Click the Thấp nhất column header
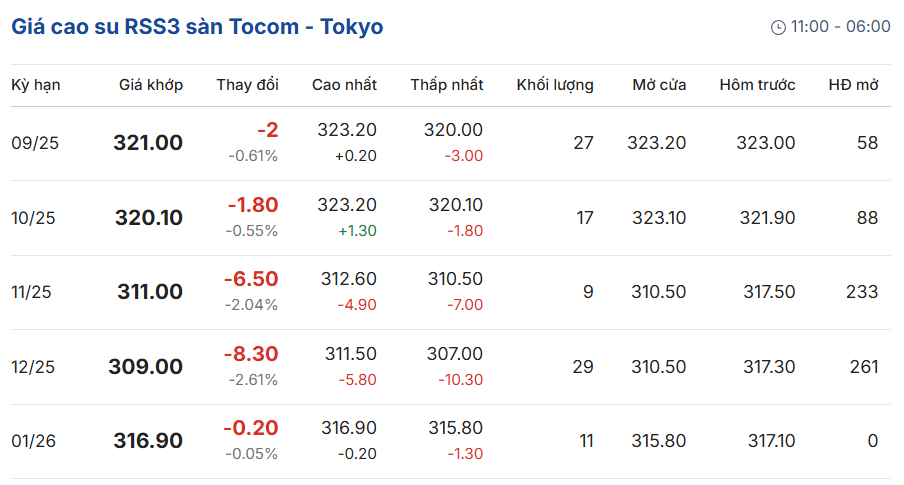904x485 pixels. (x=447, y=85)
